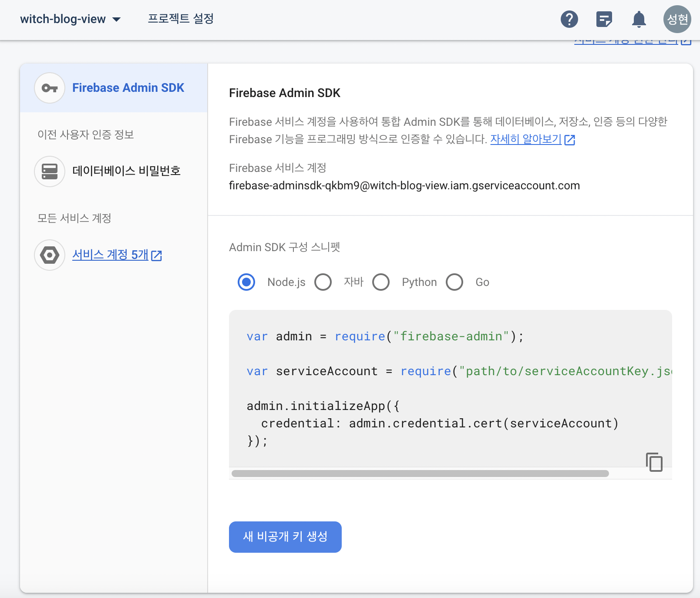Copy the code snippet with the copy icon
Viewport: 700px width, 598px height.
coord(654,462)
